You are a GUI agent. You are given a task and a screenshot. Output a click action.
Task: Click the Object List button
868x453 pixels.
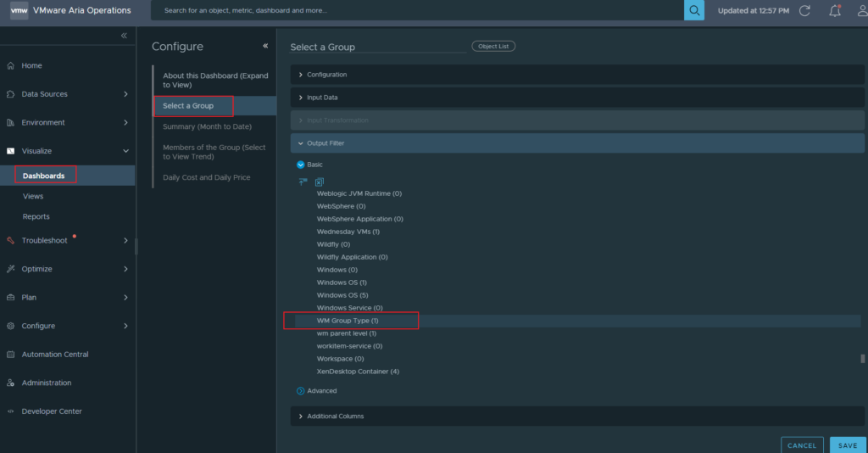point(493,46)
